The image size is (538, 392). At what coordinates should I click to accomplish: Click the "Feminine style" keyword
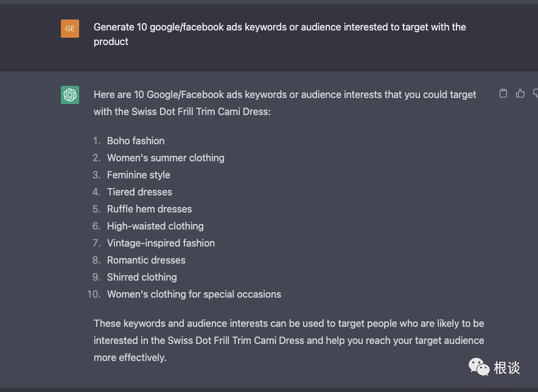139,175
